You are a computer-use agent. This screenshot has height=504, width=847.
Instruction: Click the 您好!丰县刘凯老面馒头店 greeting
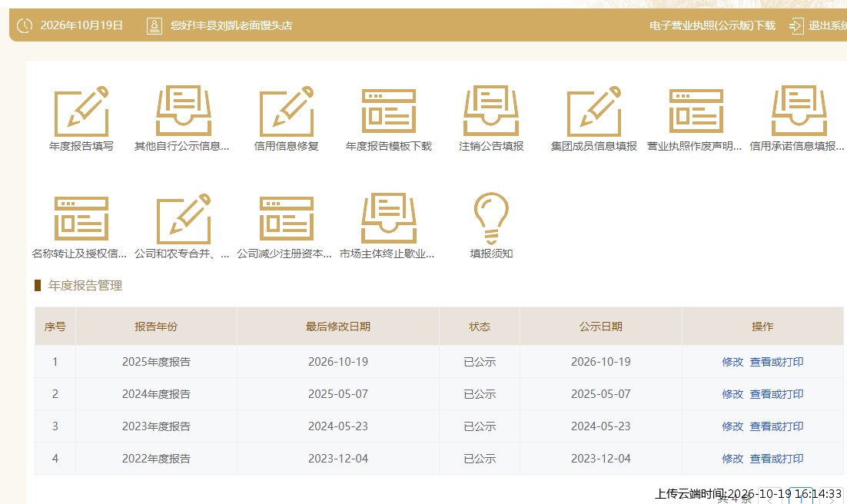pos(231,25)
